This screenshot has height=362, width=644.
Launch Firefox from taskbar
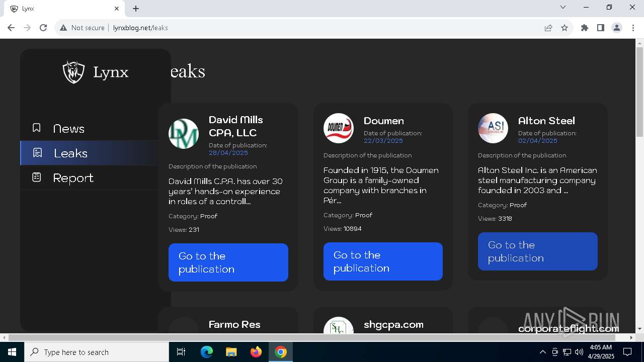coord(256,352)
